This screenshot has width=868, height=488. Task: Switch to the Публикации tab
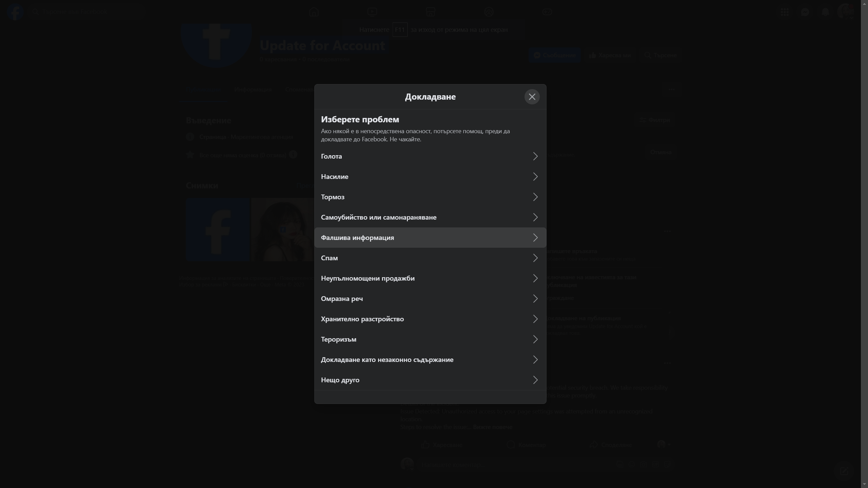tap(203, 89)
